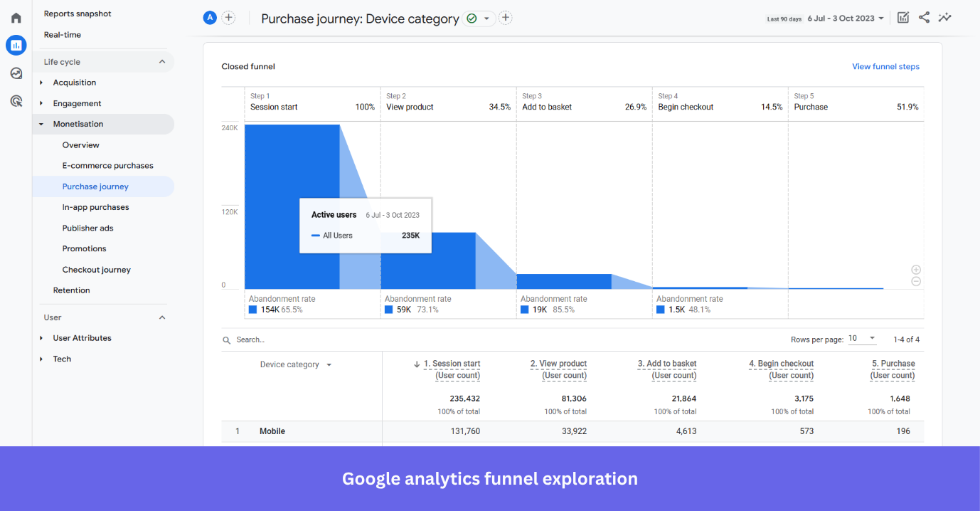Viewport: 980px width, 511px height.
Task: Open the Reports icon in the left rail
Action: tap(16, 45)
